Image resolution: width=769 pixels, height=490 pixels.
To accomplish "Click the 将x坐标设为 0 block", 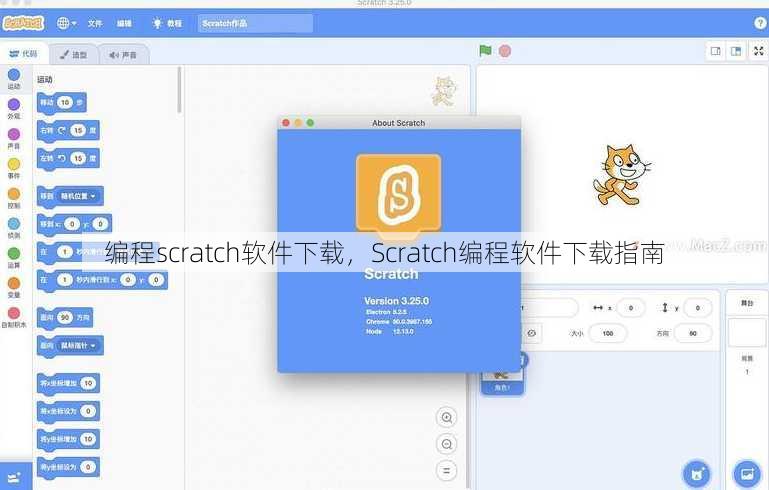I will (68, 411).
